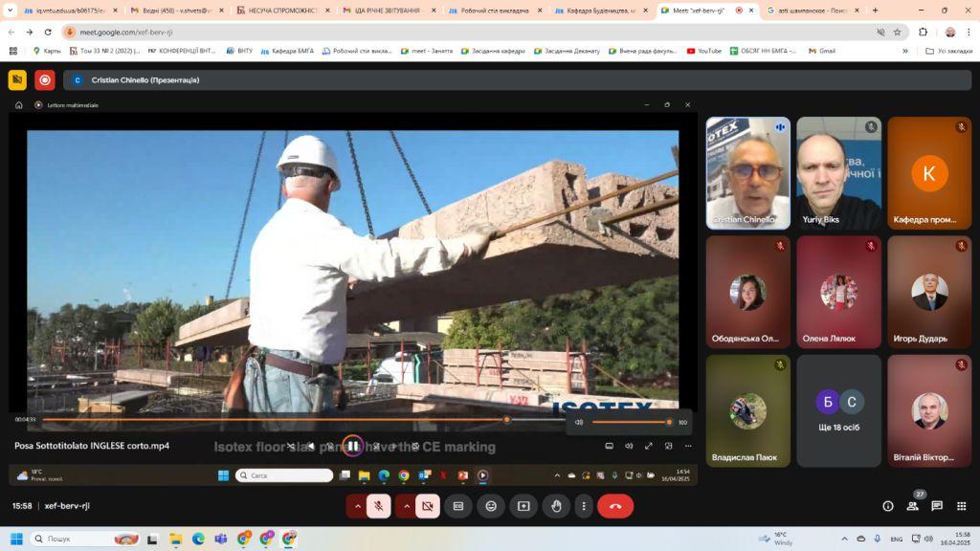
Task: Open the chat with everyone panel
Action: (936, 506)
